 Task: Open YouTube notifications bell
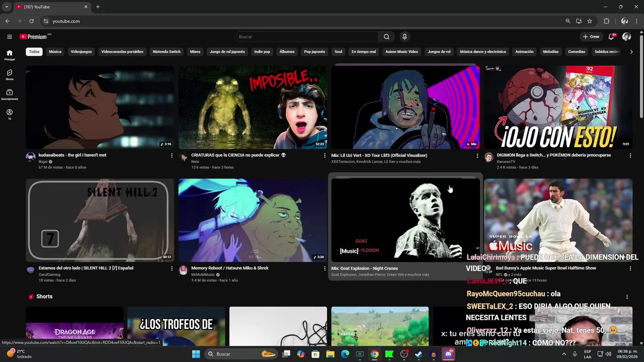coord(611,37)
